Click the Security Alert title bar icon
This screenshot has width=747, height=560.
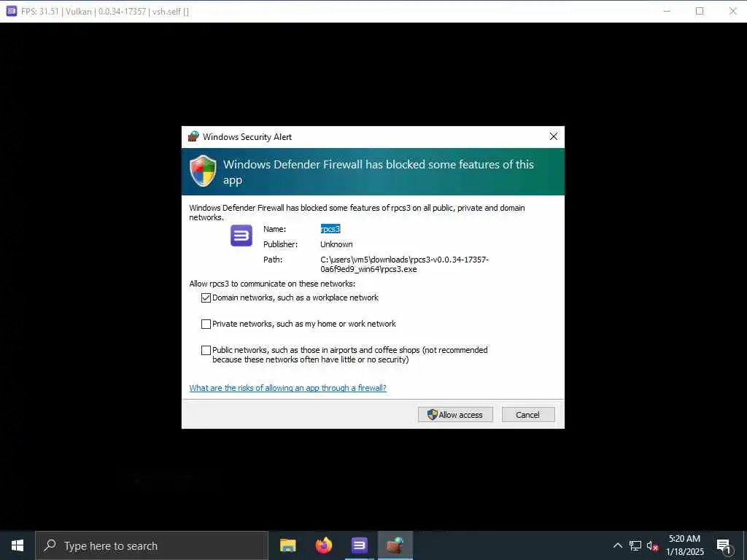pyautogui.click(x=193, y=136)
